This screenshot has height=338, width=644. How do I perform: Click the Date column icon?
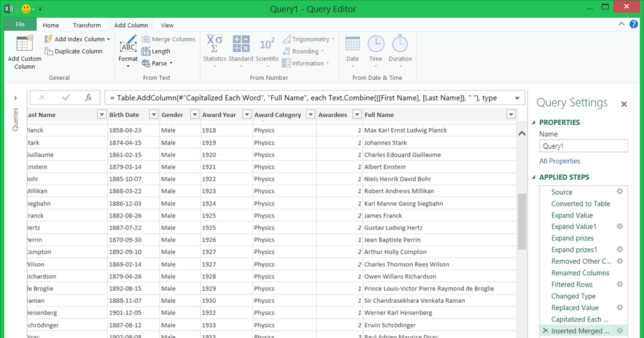[x=353, y=44]
